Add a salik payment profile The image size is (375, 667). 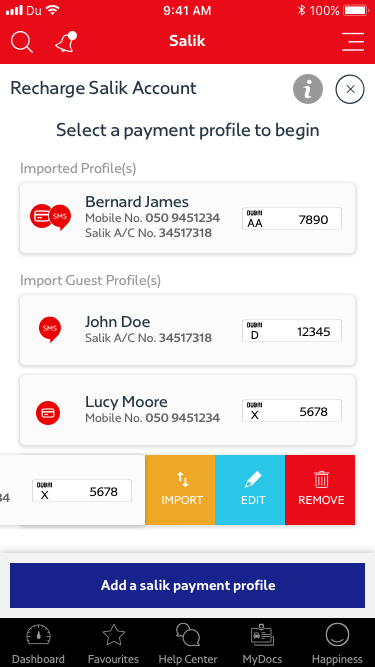pyautogui.click(x=188, y=585)
